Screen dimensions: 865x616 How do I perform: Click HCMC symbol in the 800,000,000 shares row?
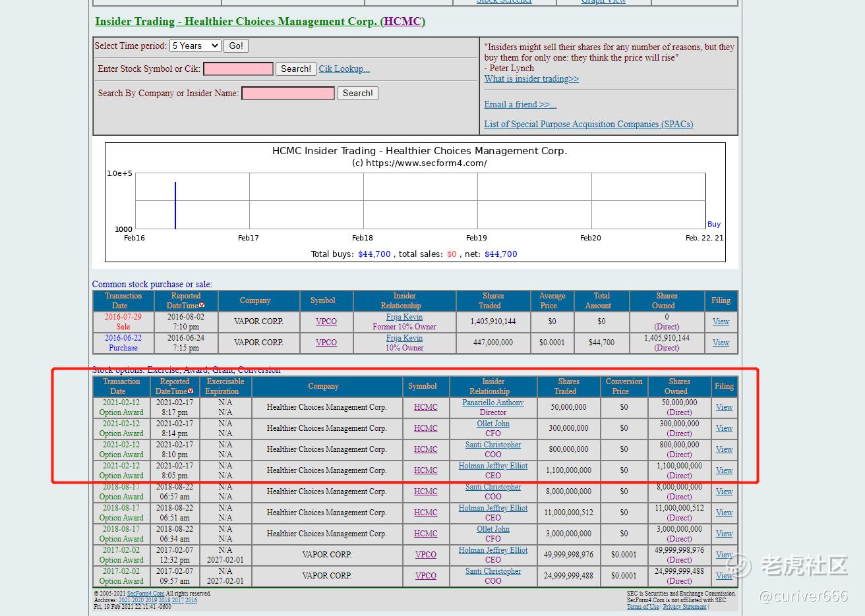tap(426, 449)
